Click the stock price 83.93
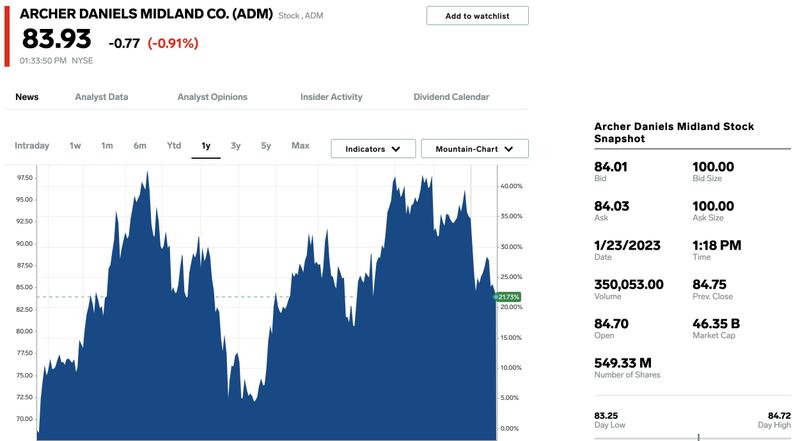This screenshot has height=441, width=800. 57,39
